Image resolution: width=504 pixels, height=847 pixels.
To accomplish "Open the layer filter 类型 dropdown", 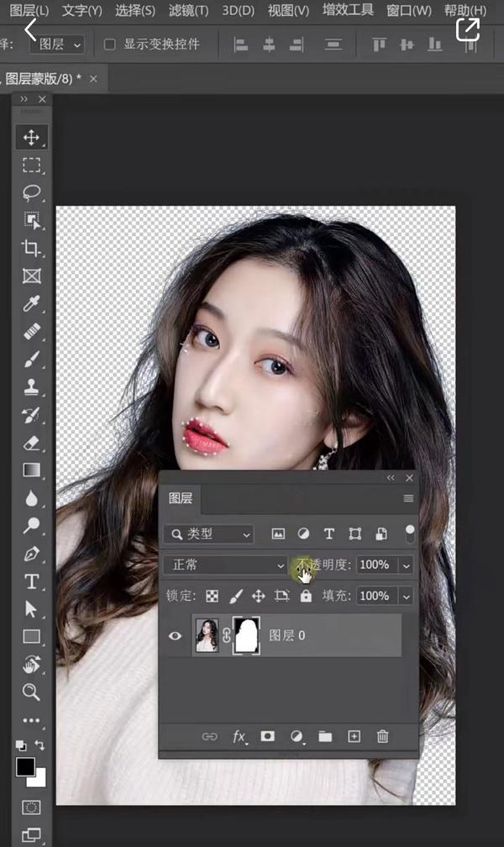I will 209,534.
